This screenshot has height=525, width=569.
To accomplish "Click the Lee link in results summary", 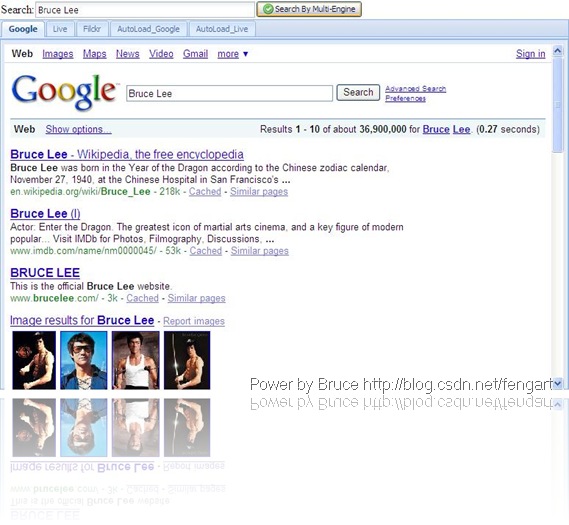I will (x=461, y=129).
